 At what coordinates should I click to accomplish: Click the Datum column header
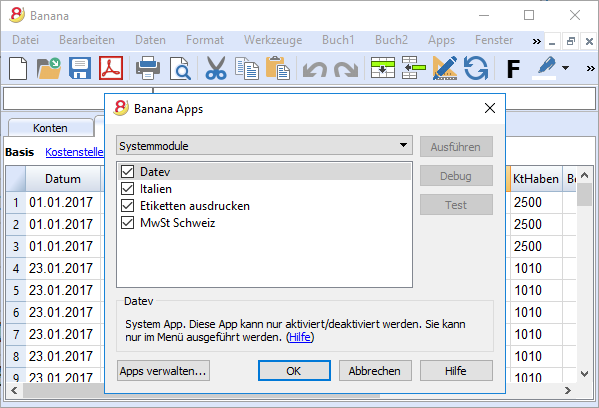point(63,178)
